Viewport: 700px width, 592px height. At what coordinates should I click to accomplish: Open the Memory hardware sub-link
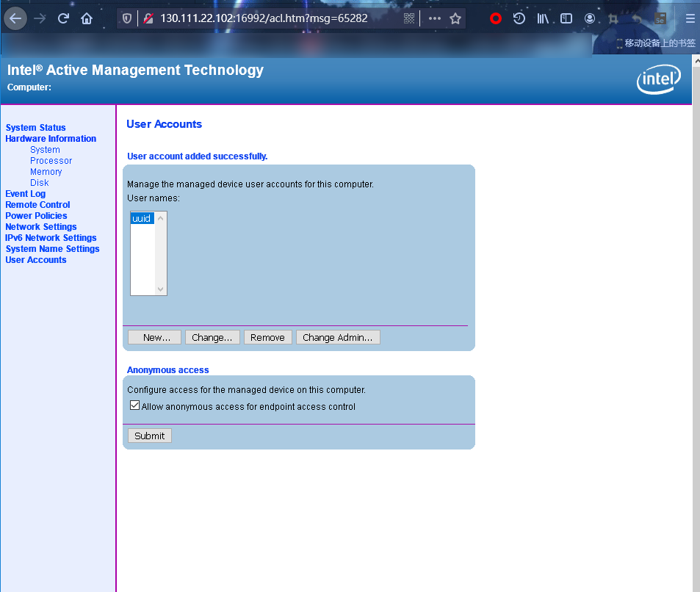(x=46, y=172)
